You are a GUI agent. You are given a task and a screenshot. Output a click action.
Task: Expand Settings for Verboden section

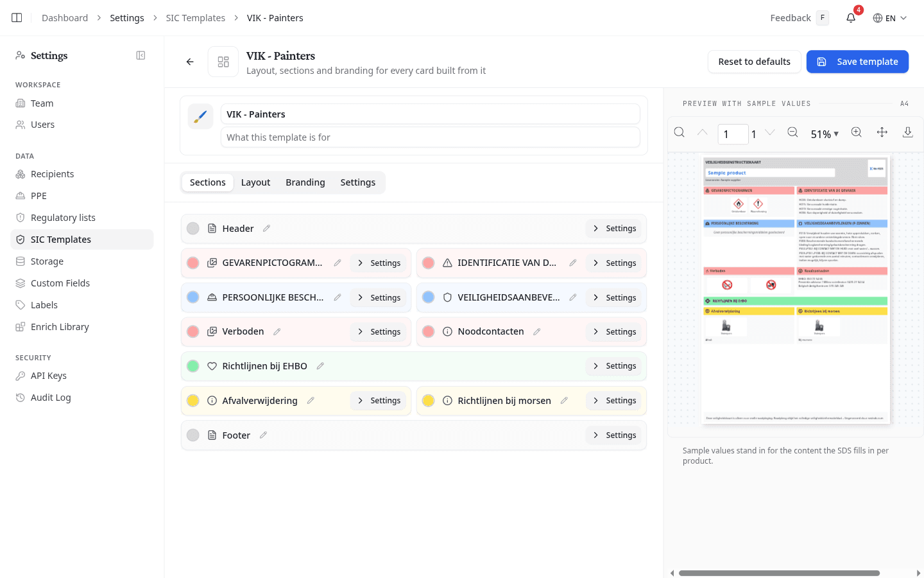[x=379, y=332]
